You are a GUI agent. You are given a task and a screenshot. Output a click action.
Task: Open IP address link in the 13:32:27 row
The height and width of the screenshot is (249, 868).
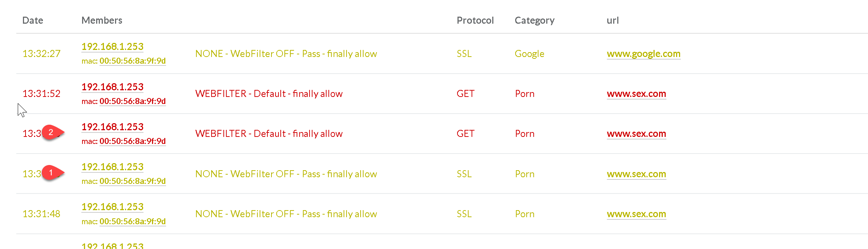click(112, 47)
